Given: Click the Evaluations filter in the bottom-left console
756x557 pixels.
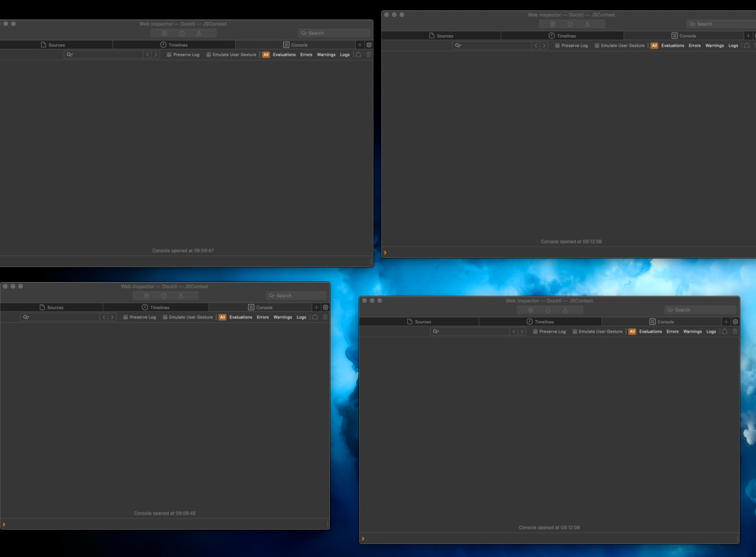Looking at the screenshot, I should pyautogui.click(x=240, y=317).
